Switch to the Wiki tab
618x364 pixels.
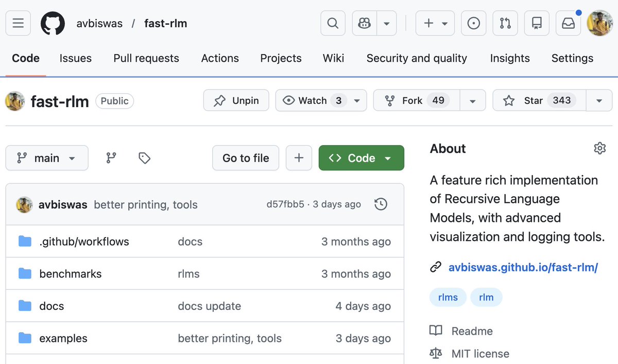pos(333,58)
